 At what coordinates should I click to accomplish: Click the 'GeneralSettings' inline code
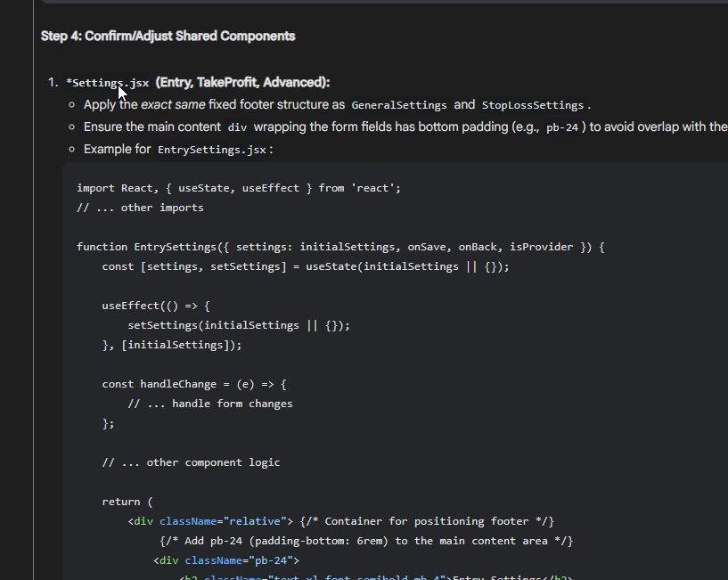[x=399, y=105]
